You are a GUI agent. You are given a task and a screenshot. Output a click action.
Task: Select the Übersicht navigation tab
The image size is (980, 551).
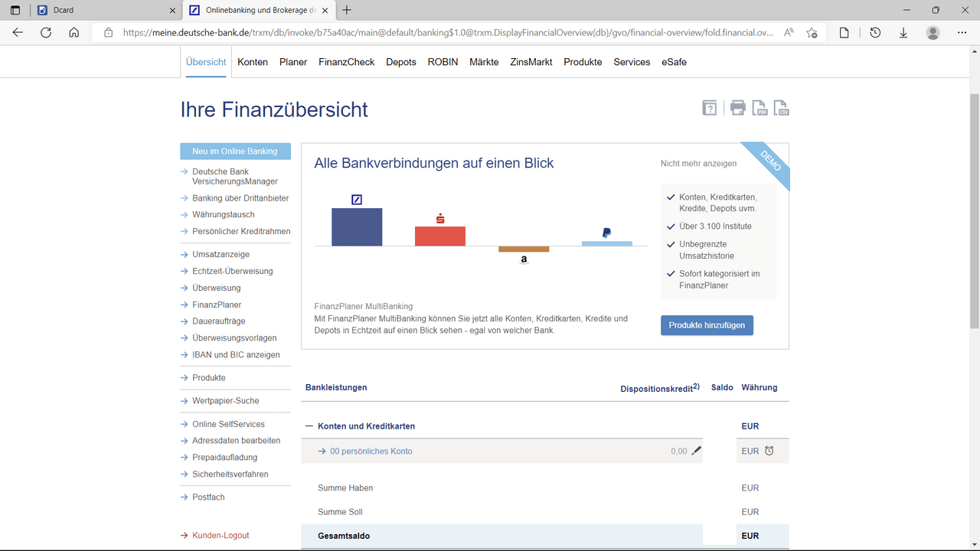(x=206, y=62)
